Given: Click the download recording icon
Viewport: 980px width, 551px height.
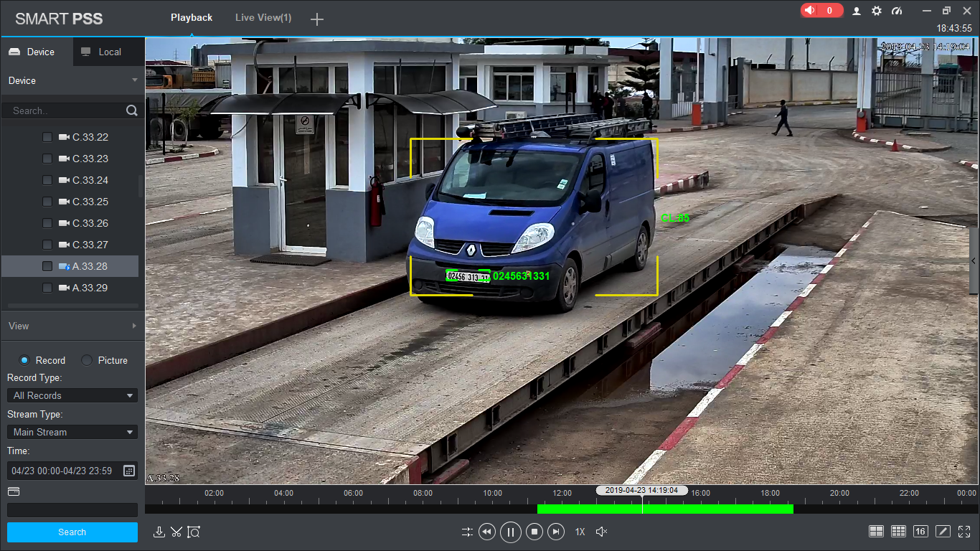Looking at the screenshot, I should tap(159, 532).
